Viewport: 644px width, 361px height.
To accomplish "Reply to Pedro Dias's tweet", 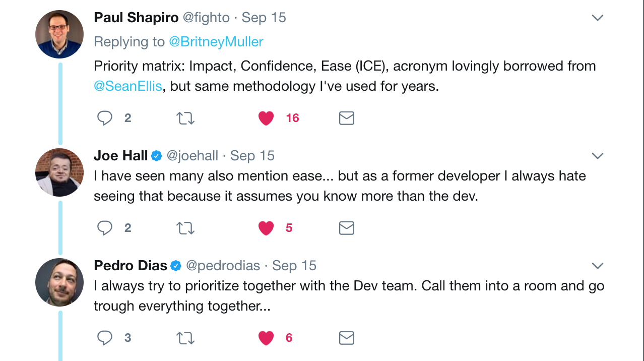I will click(105, 338).
